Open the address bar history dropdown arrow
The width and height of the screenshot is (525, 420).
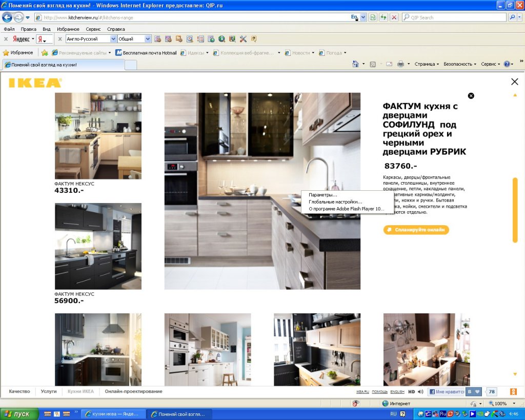coord(363,17)
